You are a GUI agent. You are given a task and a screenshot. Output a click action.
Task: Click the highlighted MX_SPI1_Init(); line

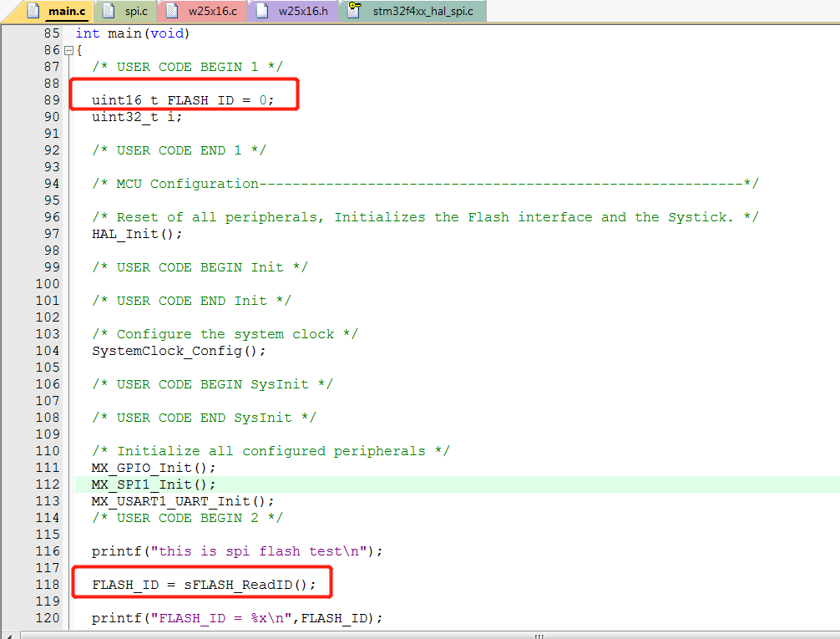point(153,484)
